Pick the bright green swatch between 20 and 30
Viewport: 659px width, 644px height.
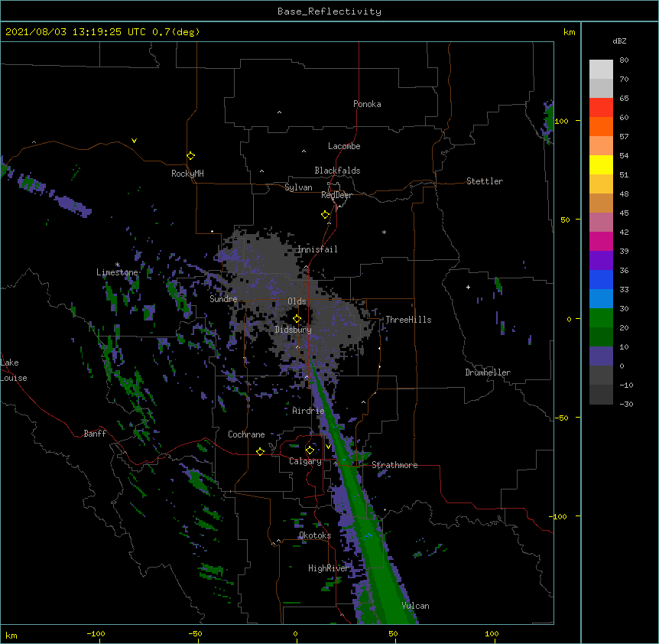601,318
